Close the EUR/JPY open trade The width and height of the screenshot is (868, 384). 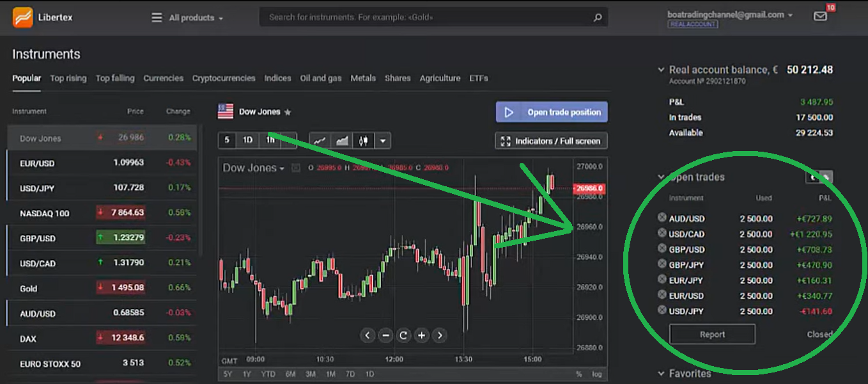pyautogui.click(x=662, y=279)
